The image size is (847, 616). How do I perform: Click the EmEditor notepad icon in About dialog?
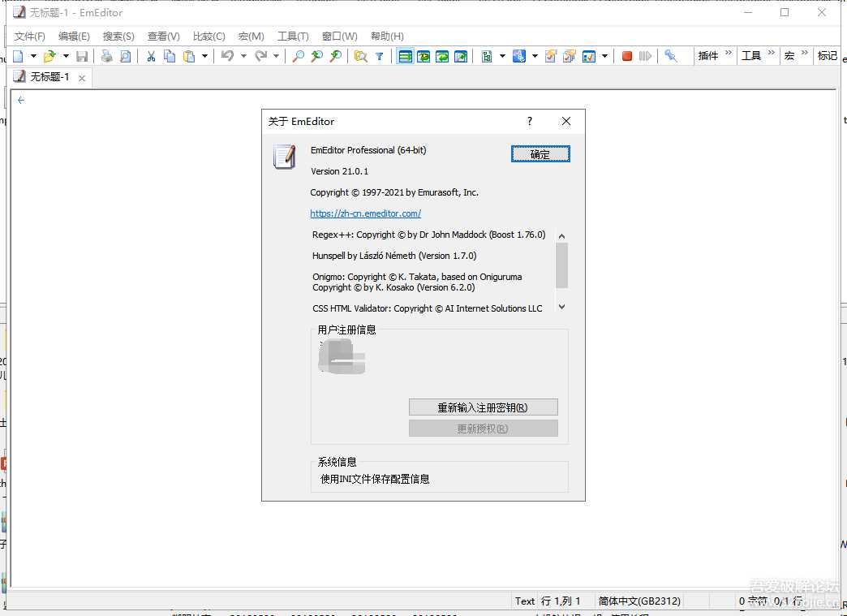(285, 157)
